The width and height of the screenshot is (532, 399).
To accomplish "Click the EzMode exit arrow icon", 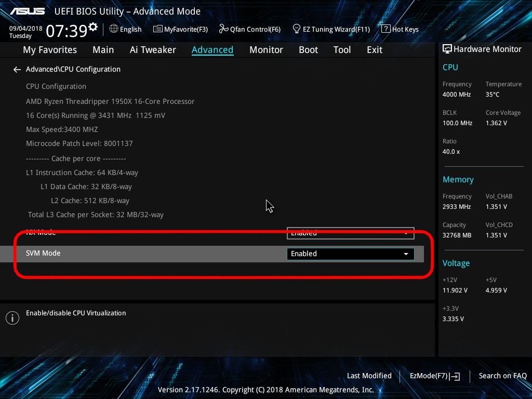I will [x=455, y=376].
